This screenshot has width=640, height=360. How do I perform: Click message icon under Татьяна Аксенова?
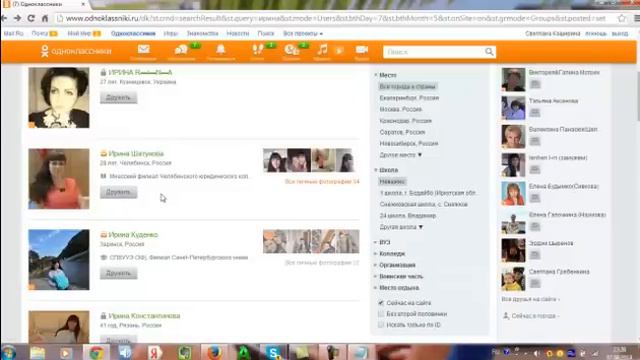click(x=535, y=112)
